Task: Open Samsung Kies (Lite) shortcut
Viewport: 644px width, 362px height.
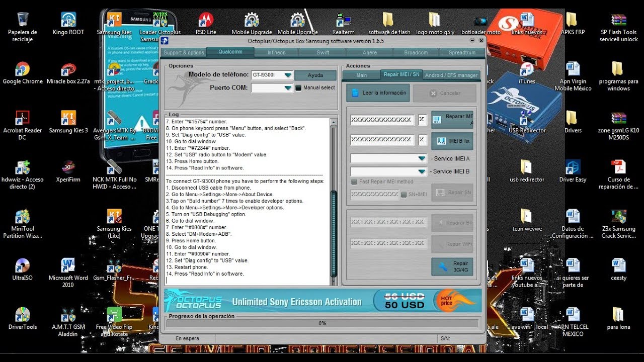Action: (114, 224)
